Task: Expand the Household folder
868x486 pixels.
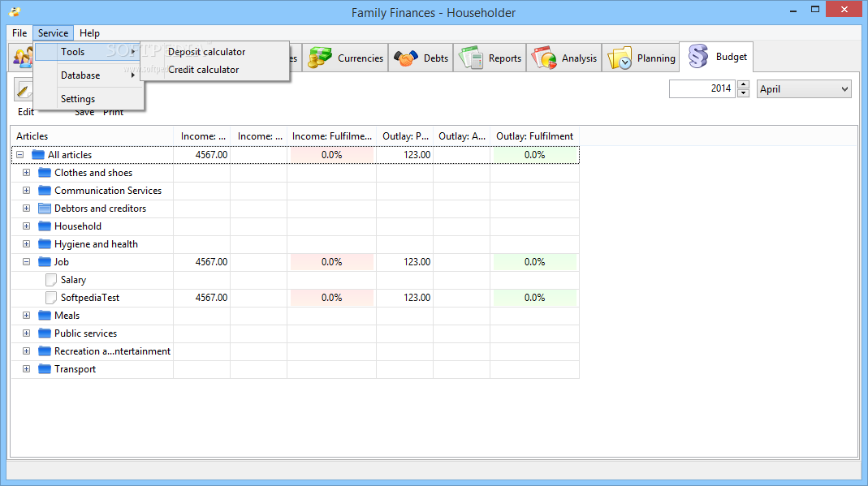Action: pos(26,226)
